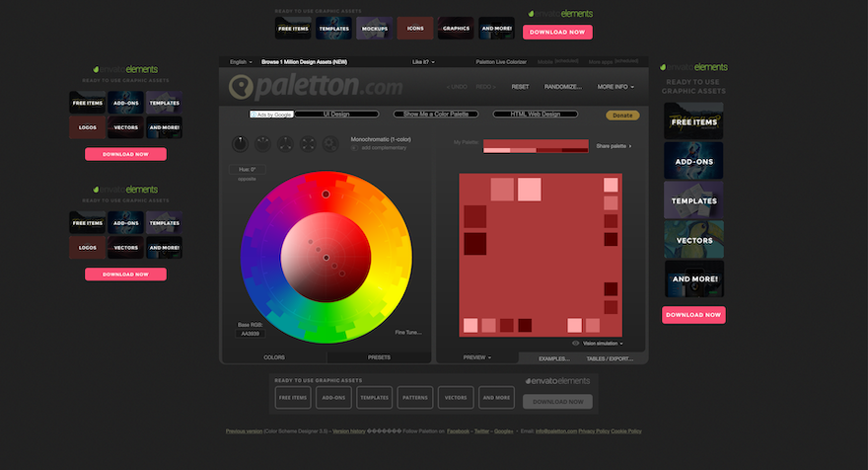The image size is (868, 470).
Task: Click the Ads by Google info icon
Action: click(253, 115)
